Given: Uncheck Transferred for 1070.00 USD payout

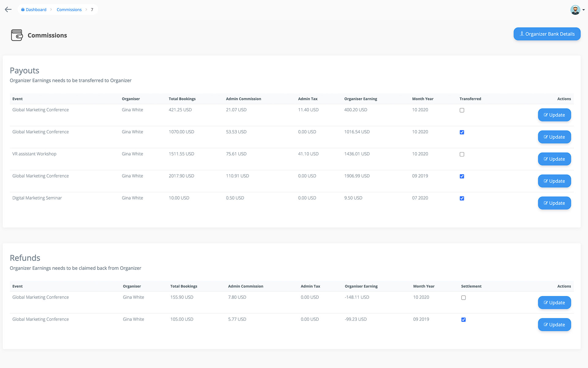Looking at the screenshot, I should (462, 132).
